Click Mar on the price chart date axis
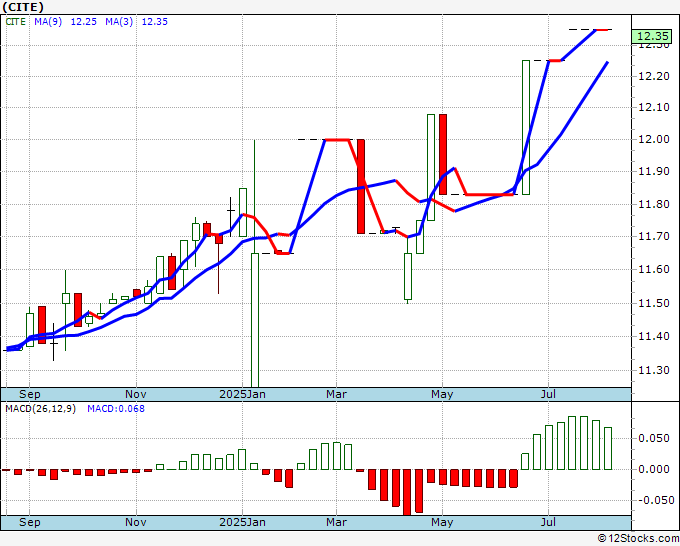Screen dimensions: 680x546 pyautogui.click(x=337, y=394)
